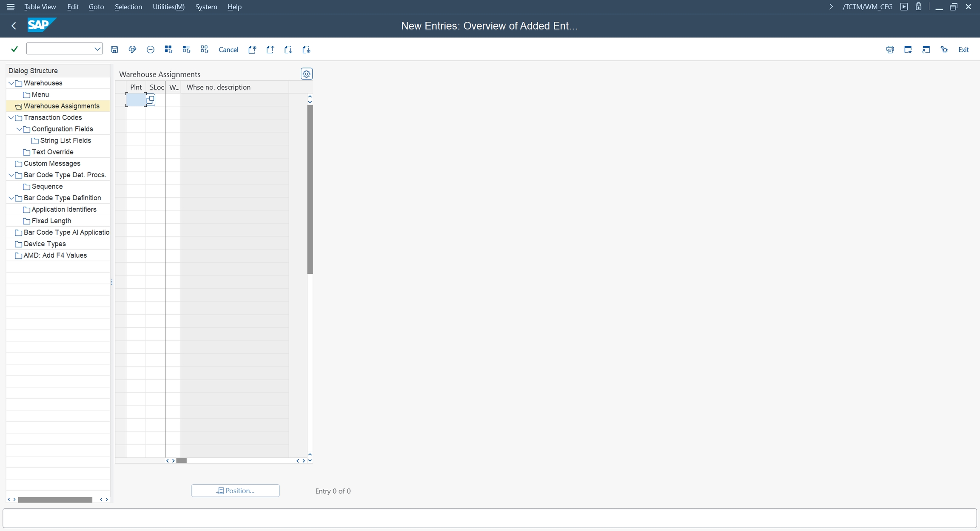
Task: Go to last page icon
Action: [x=306, y=50]
